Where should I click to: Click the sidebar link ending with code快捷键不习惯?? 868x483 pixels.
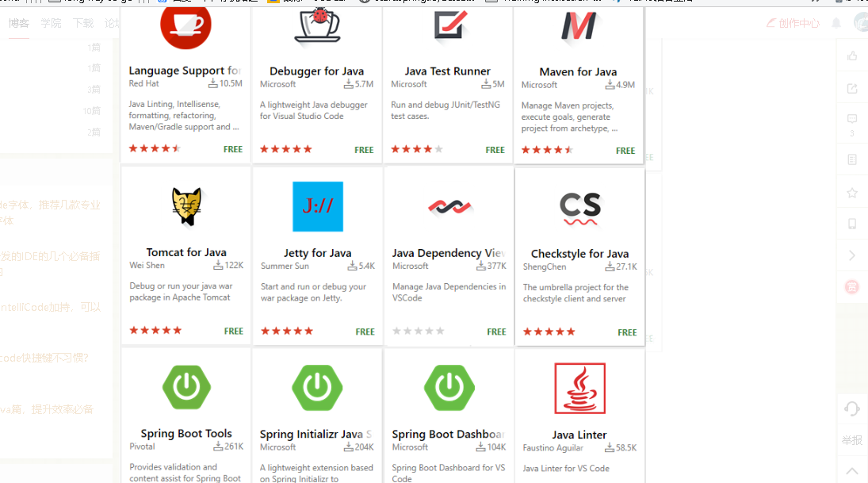pos(44,358)
